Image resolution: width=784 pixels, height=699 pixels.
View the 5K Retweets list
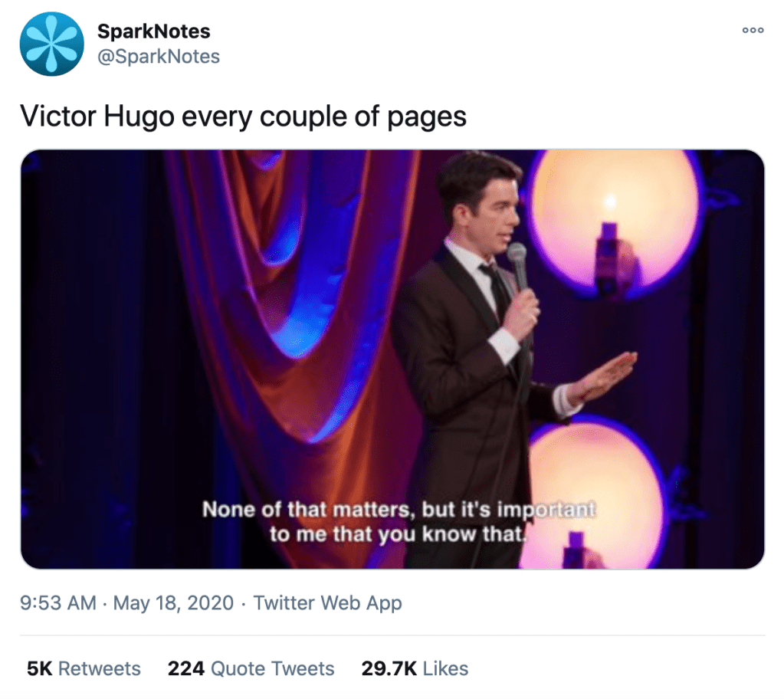coord(84,668)
